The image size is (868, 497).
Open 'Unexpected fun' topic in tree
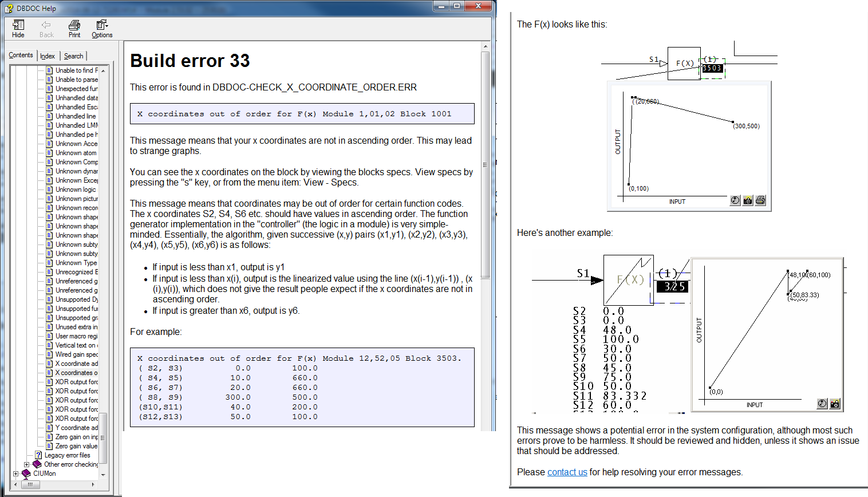(x=77, y=89)
